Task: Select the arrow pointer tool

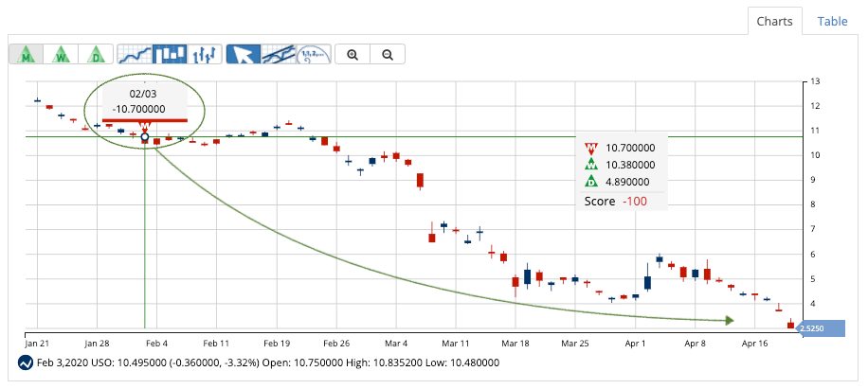Action: (244, 54)
